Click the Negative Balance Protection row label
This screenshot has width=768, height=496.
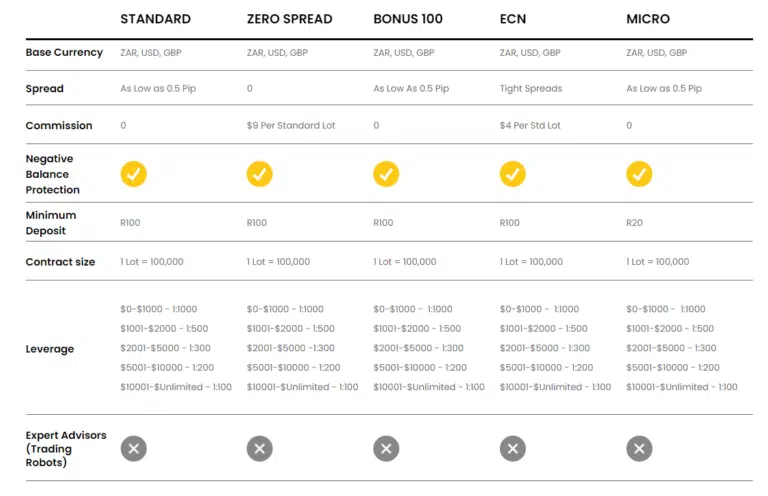pos(52,174)
